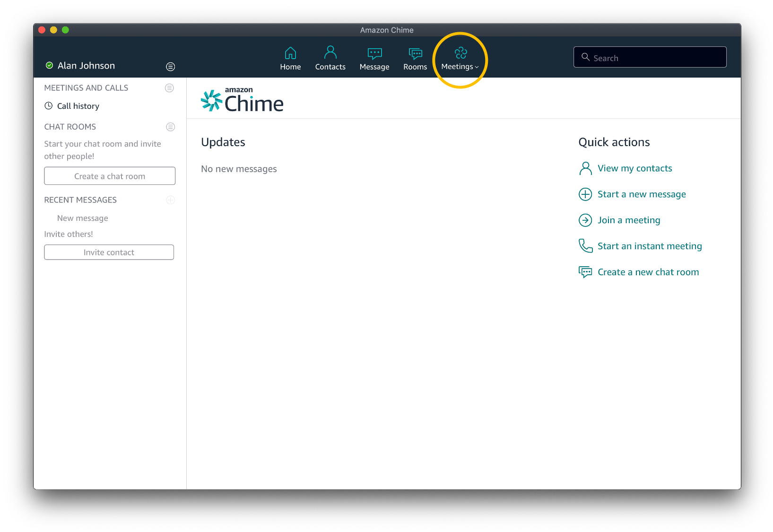
Task: Click the phone icon beside Start an instant meeting
Action: pos(585,246)
